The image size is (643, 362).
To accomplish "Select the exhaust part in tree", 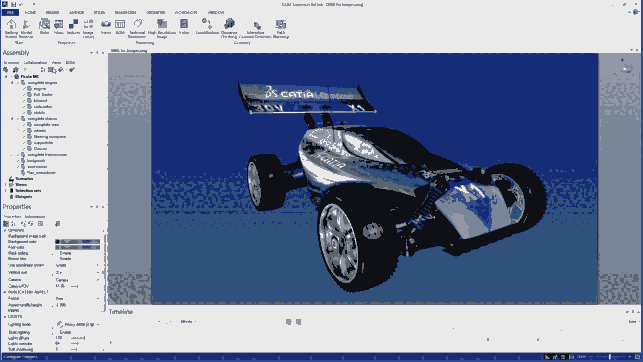I will click(40, 100).
